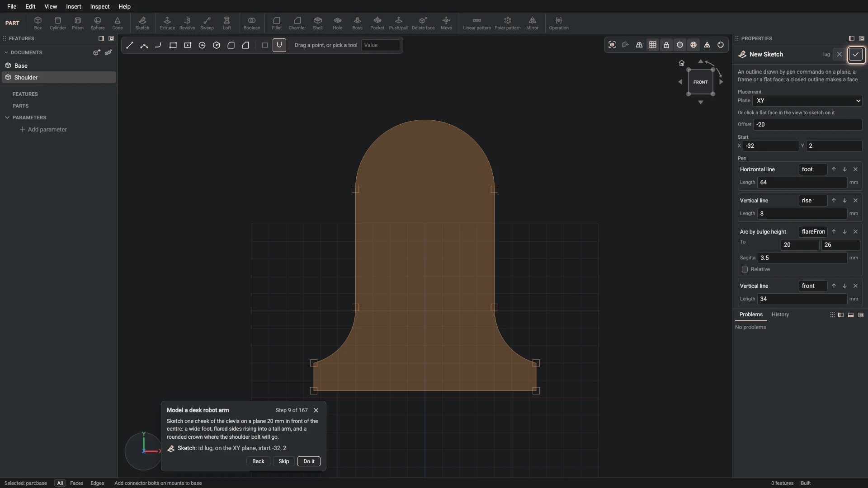Choose the Revolve tool
868x488 pixels.
[x=187, y=23]
